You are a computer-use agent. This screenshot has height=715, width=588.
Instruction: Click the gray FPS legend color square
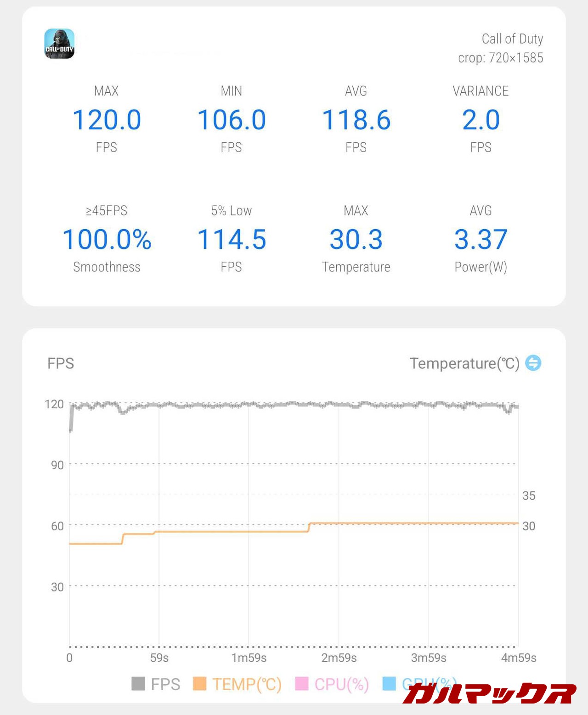138,683
